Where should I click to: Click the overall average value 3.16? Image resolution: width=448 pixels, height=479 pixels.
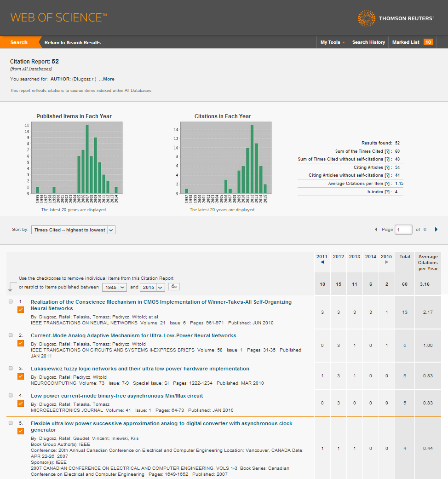(x=425, y=284)
